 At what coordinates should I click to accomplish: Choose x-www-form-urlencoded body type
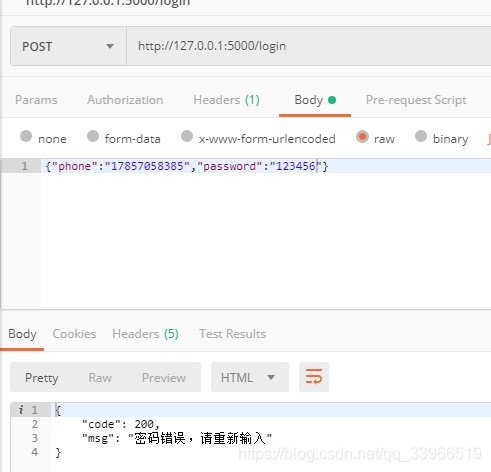tap(258, 138)
